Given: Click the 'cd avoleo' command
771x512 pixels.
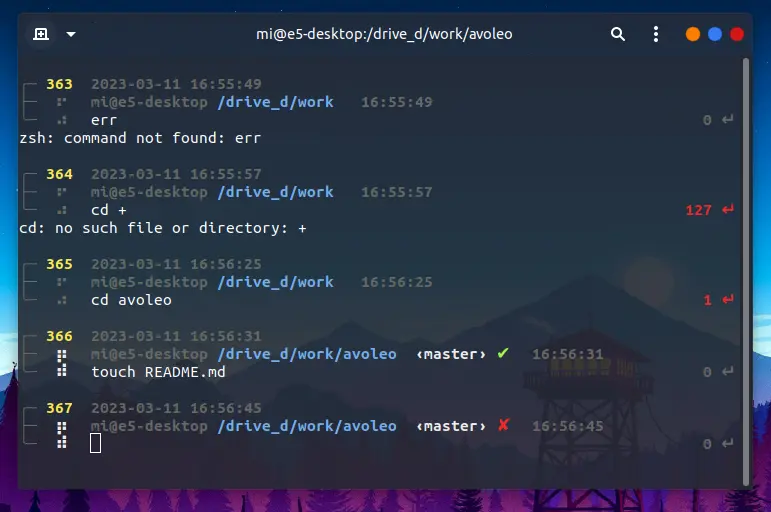Looking at the screenshot, I should coord(131,300).
